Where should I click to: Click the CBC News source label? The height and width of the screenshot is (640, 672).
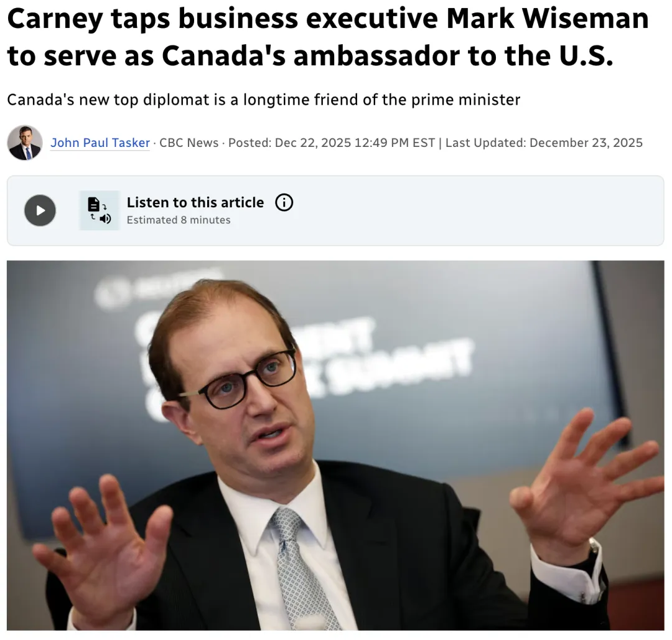tap(189, 143)
